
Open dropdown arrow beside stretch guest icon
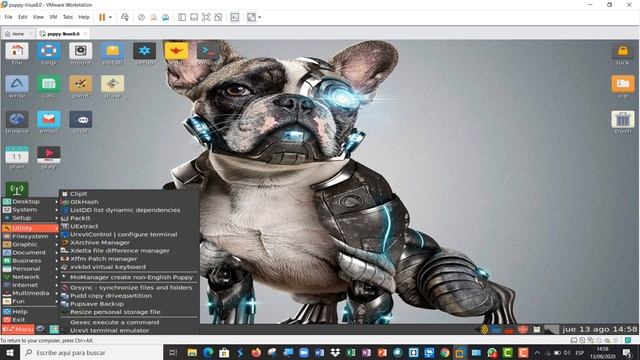point(260,17)
